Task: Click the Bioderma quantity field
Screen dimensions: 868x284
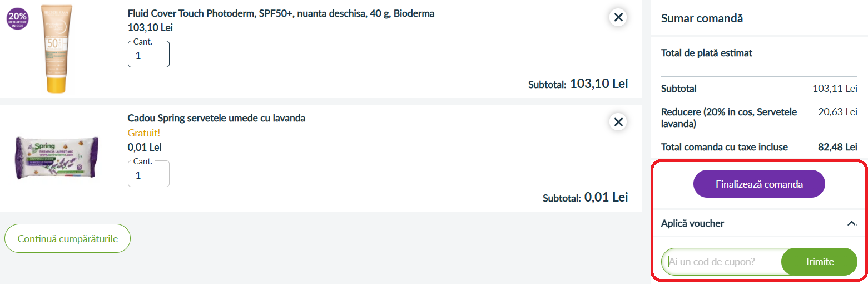Action: (148, 55)
